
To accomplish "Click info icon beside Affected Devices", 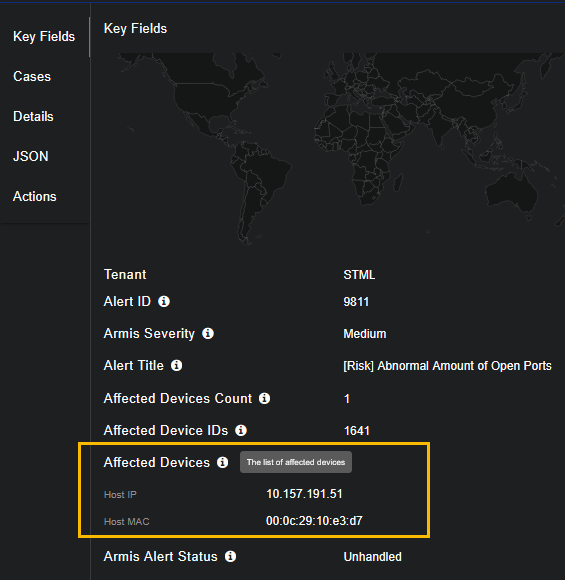I will [222, 462].
